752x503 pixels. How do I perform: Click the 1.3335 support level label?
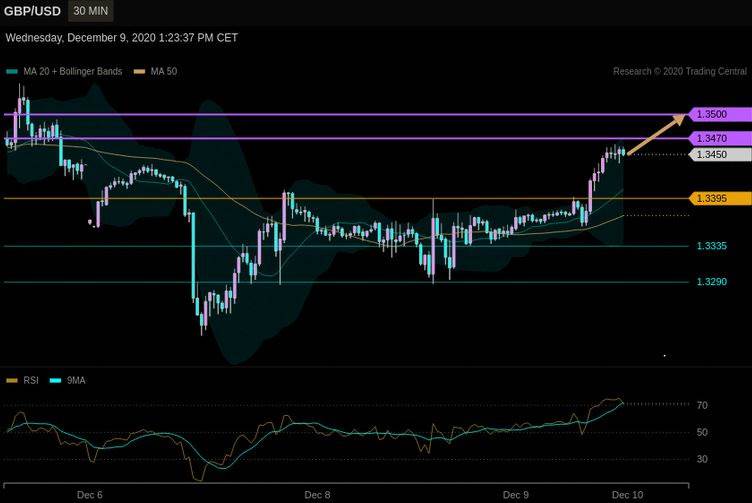[712, 246]
